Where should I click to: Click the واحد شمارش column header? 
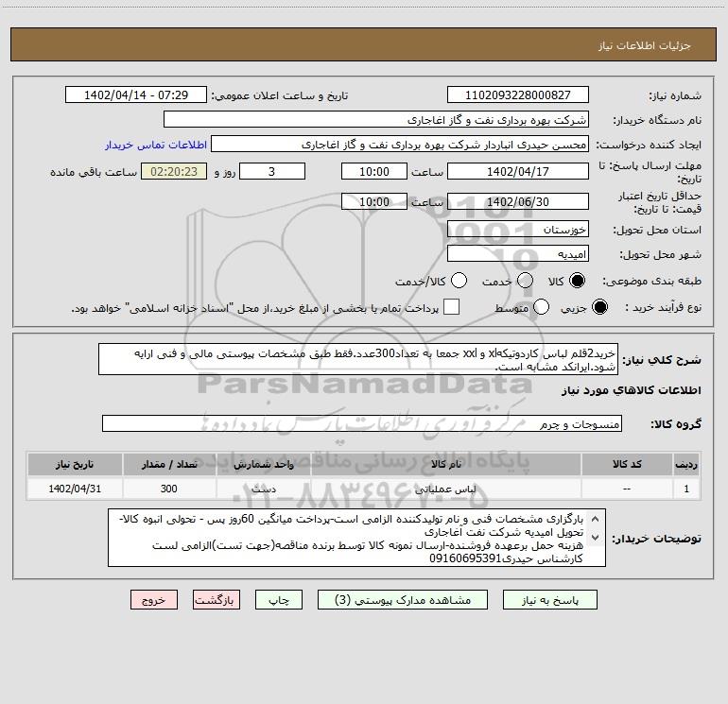coord(263,464)
